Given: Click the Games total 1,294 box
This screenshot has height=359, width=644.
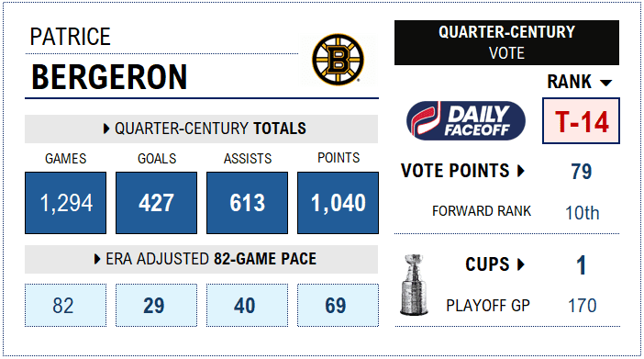Looking at the screenshot, I should (66, 203).
